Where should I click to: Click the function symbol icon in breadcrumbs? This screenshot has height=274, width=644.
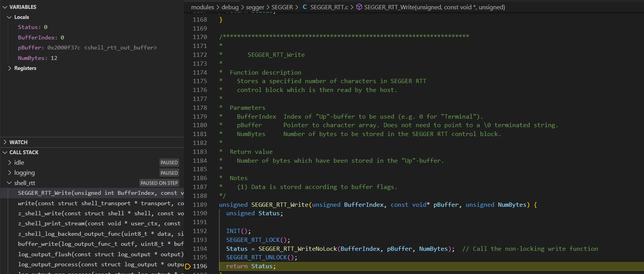[359, 7]
